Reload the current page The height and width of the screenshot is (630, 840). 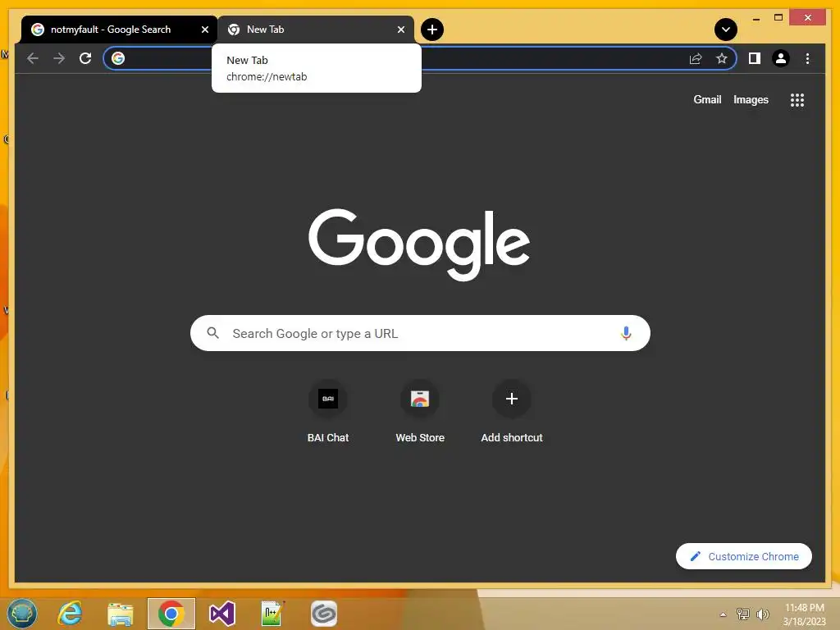(x=85, y=58)
